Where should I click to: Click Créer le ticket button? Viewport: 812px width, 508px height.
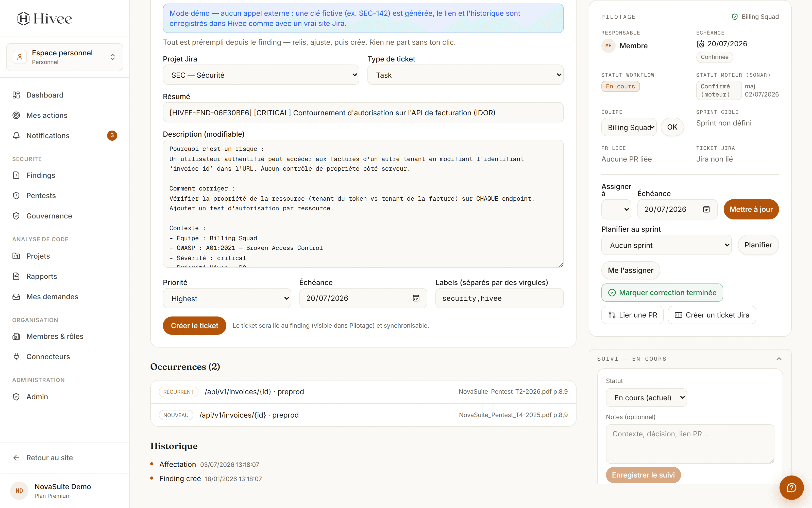coord(194,326)
